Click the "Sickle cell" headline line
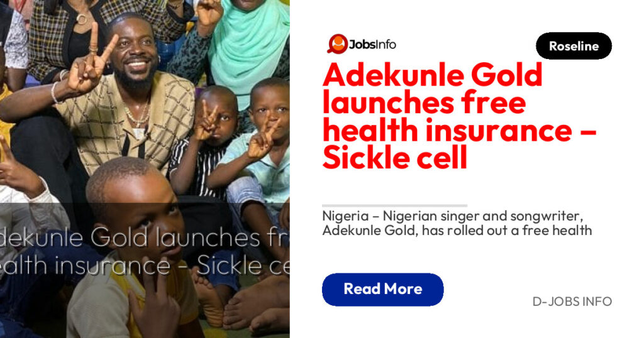Image resolution: width=644 pixels, height=338 pixels. click(395, 158)
